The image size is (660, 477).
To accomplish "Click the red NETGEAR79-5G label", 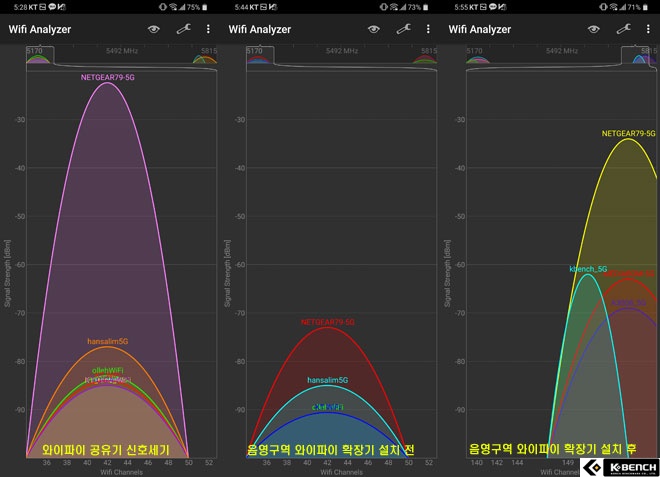I will tap(327, 322).
